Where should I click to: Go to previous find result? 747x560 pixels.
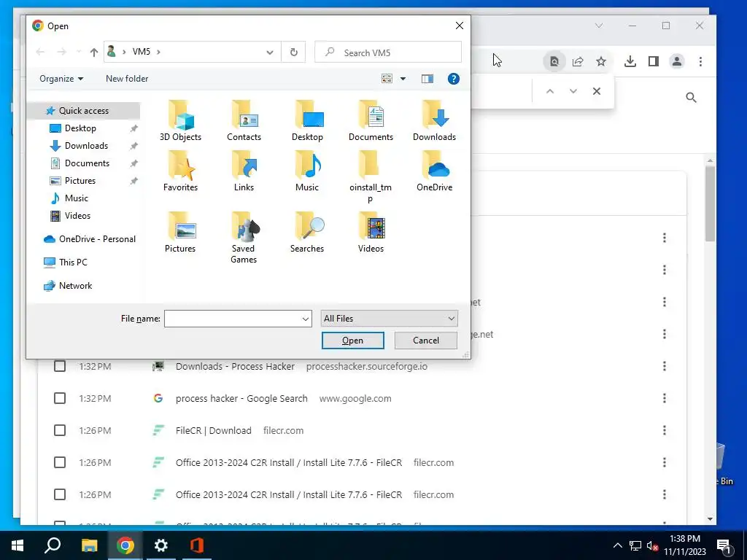point(550,91)
